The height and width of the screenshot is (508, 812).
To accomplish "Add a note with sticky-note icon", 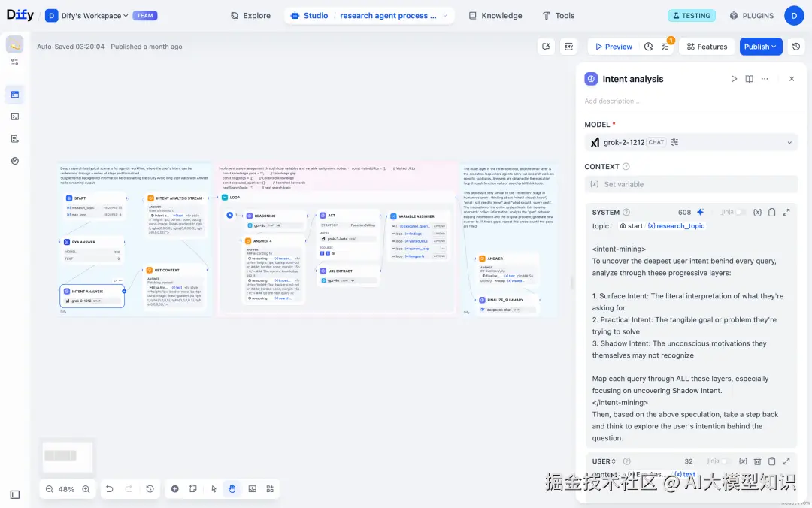I will [x=193, y=489].
